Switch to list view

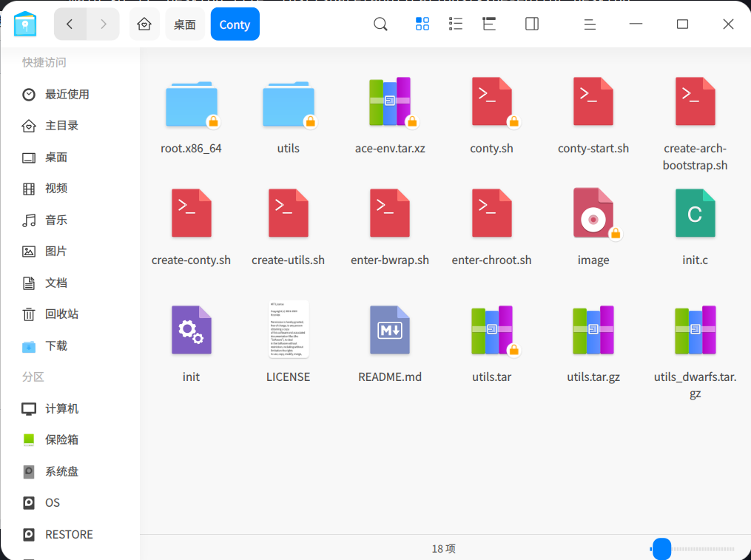(x=456, y=24)
